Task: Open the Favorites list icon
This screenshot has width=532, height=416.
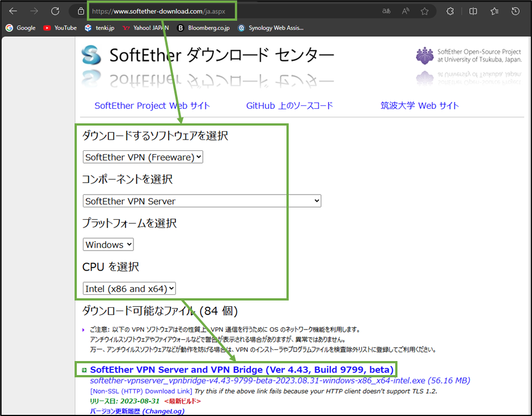Action: [x=494, y=11]
